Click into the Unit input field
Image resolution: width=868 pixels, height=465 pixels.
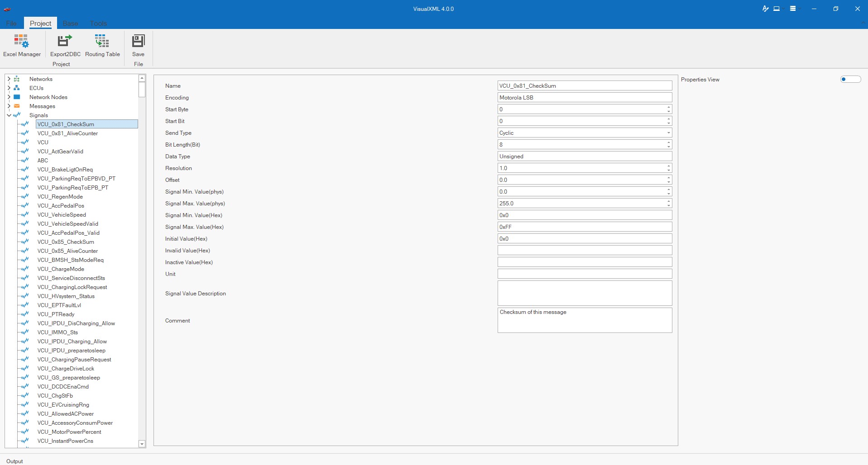(x=584, y=274)
